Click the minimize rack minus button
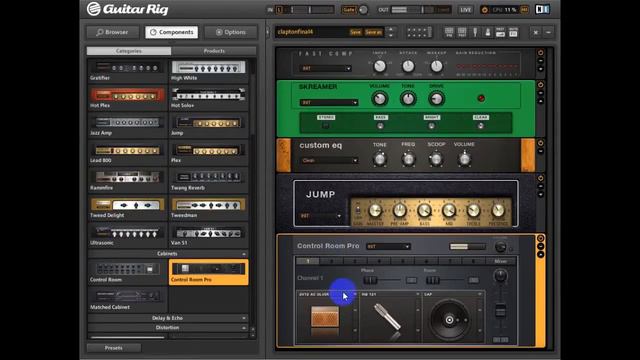This screenshot has height=360, width=640. pos(548,32)
